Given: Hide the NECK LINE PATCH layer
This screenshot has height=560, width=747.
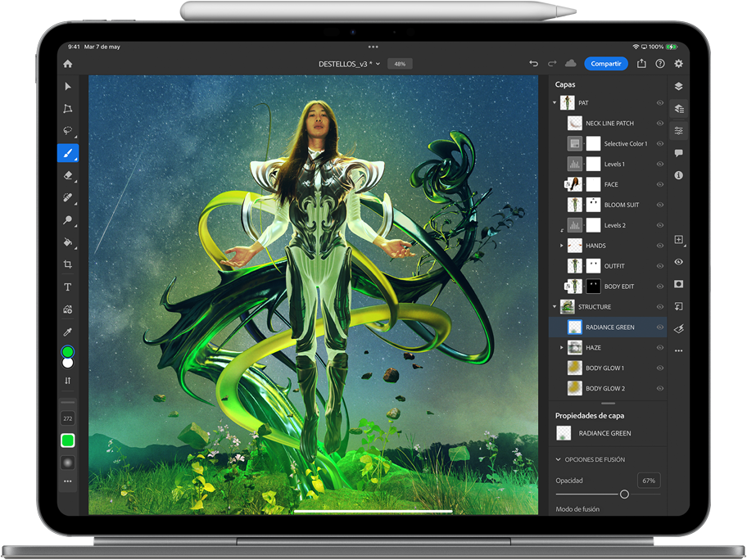Looking at the screenshot, I should 659,124.
